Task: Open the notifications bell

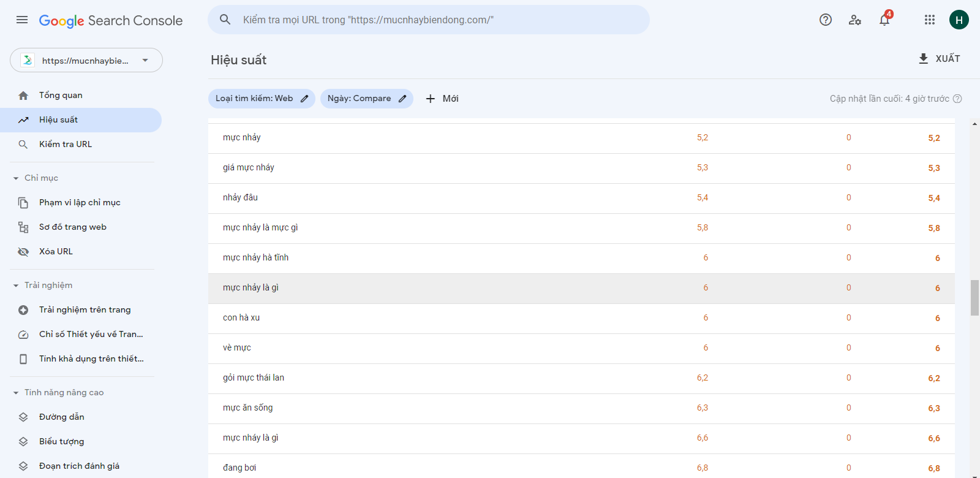Action: pos(884,20)
